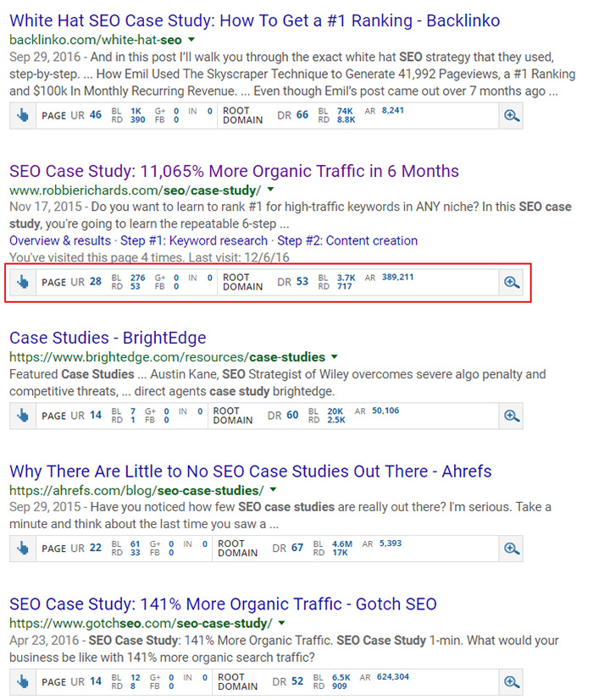Image resolution: width=593 pixels, height=700 pixels.
Task: Click the domain backlinks 4.6M value
Action: point(342,543)
